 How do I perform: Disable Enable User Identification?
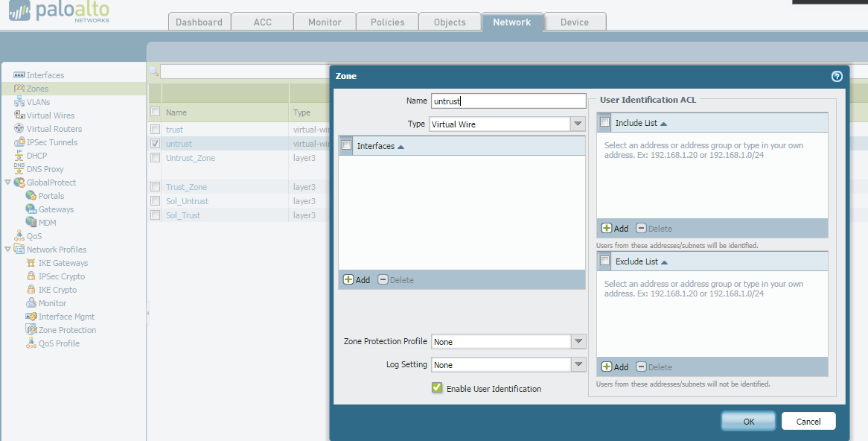(437, 388)
